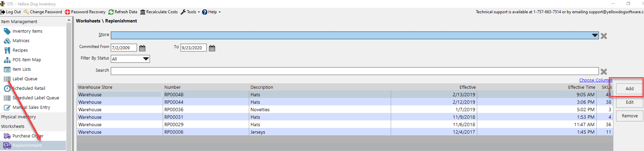The height and width of the screenshot is (151, 644).
Task: Collapse the Worksheets section header
Action: point(33,126)
